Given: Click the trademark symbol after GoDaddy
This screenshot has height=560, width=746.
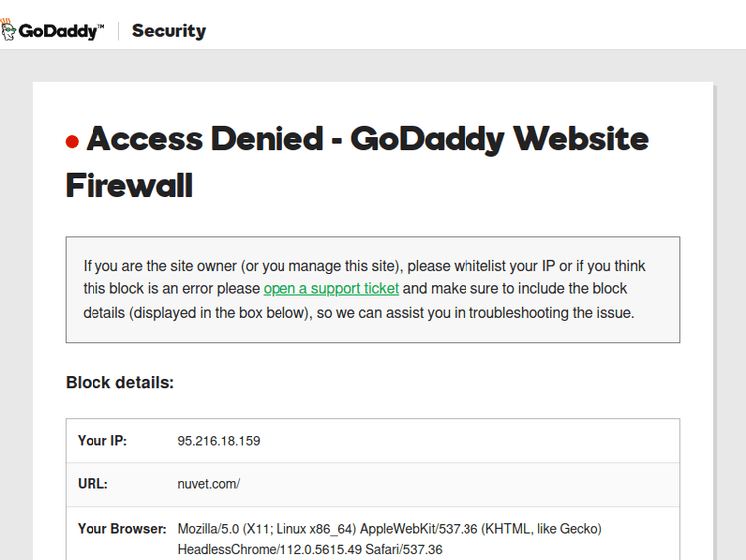Looking at the screenshot, I should tap(101, 26).
